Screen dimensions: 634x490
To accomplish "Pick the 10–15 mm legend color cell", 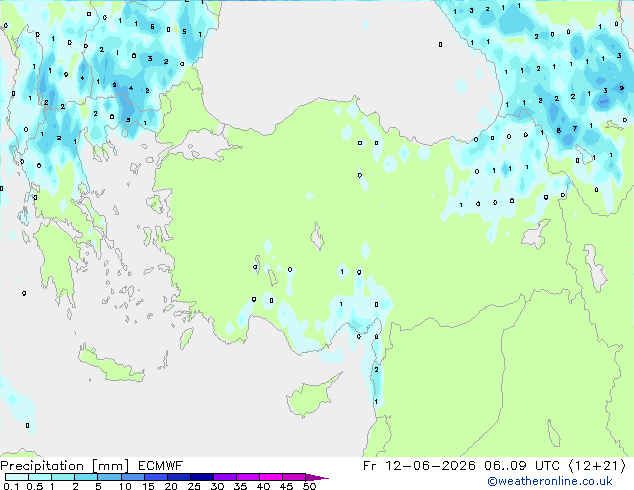I will [132, 477].
